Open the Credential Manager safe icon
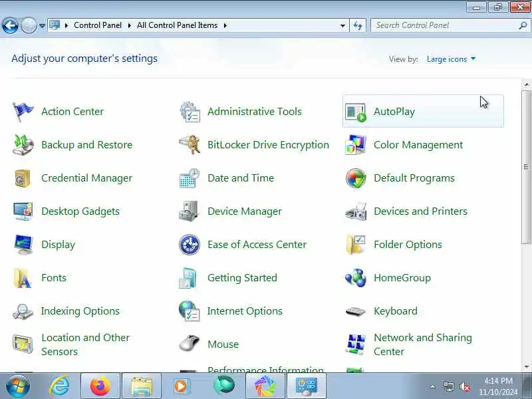This screenshot has width=532, height=399. 23,178
